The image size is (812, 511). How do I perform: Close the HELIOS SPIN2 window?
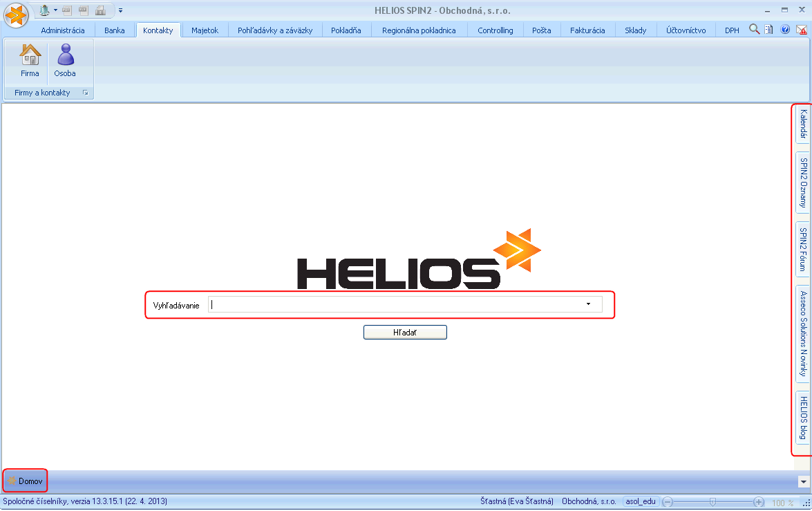click(x=802, y=10)
